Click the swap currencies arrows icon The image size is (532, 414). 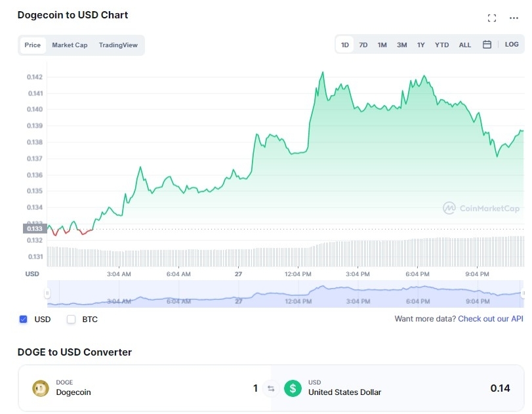point(270,388)
